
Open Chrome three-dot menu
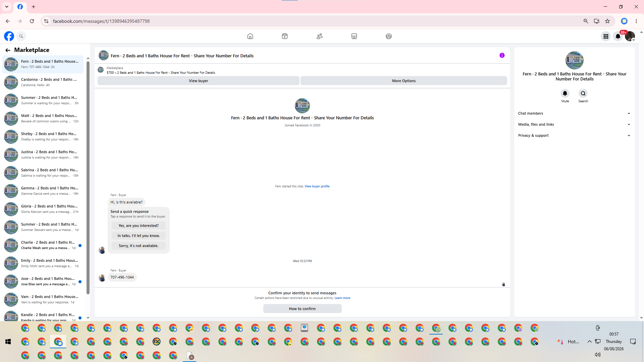click(636, 21)
